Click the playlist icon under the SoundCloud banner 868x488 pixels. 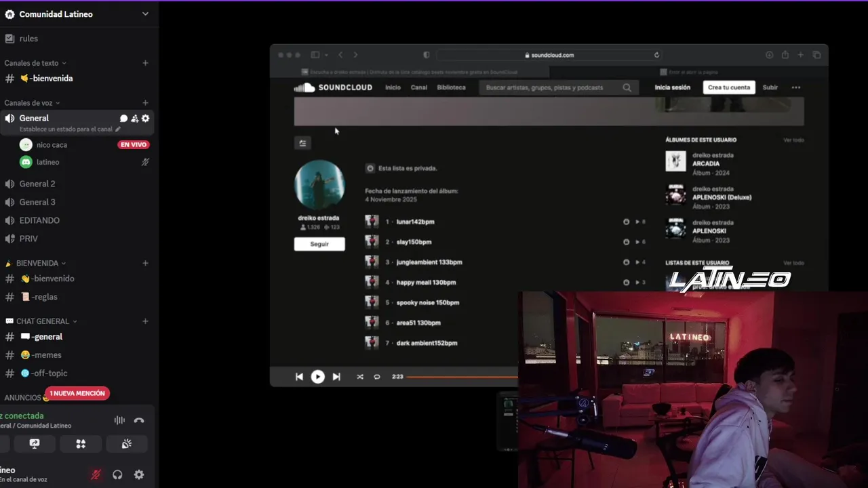[302, 142]
